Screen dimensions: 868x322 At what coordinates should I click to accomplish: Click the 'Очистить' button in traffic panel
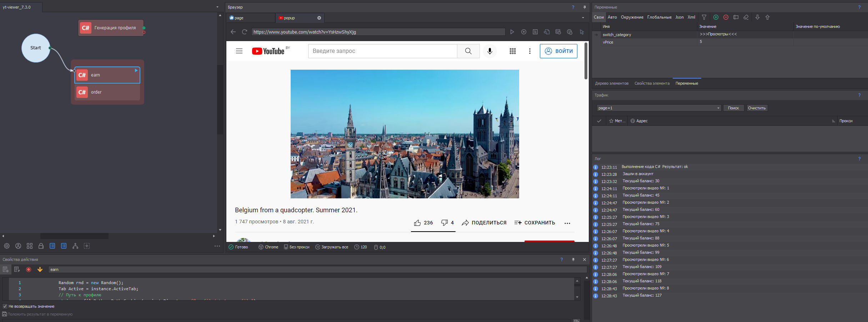click(757, 108)
